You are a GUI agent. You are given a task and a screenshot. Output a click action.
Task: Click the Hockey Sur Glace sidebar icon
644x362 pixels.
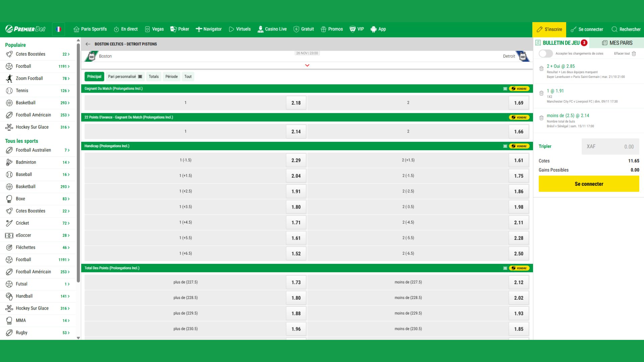tap(9, 127)
